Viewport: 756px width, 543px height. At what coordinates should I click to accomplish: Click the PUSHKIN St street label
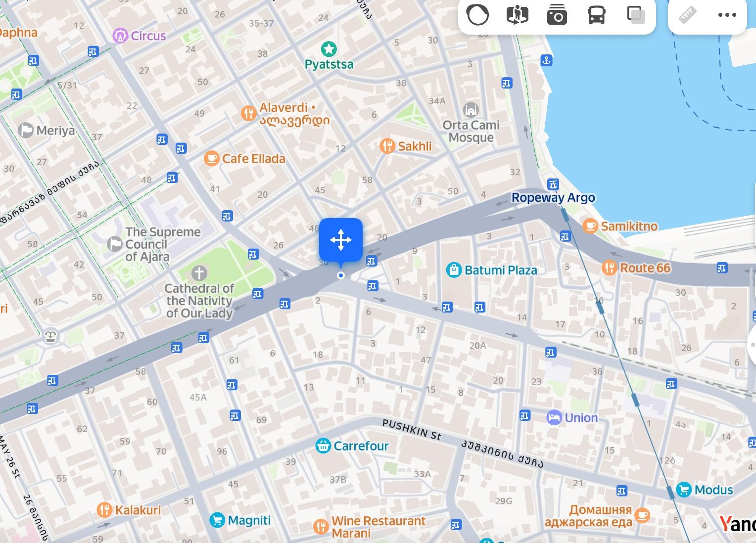(x=412, y=430)
